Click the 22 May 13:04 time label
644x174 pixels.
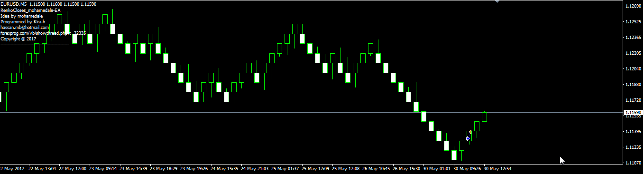[42, 168]
